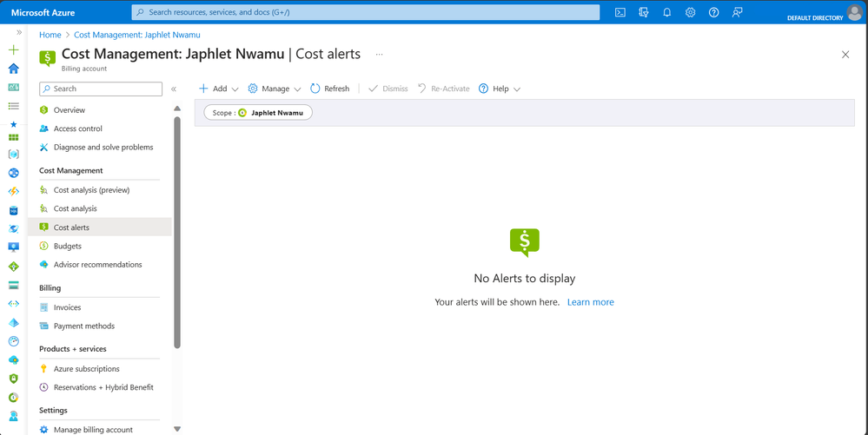This screenshot has height=435, width=868.
Task: Expand the Manage dropdown in the toolbar
Action: 275,89
